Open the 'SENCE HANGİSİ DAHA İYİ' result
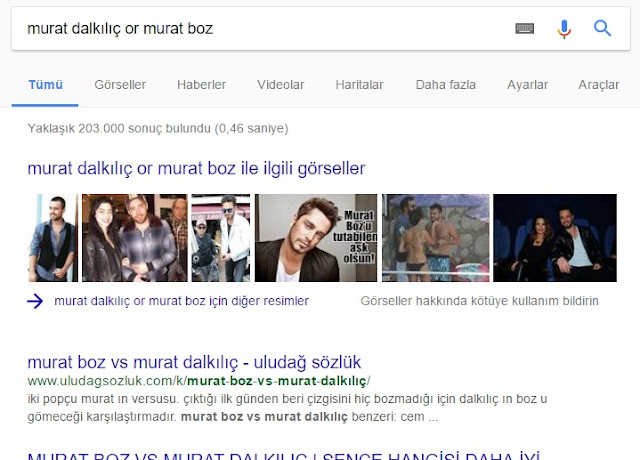 point(284,456)
